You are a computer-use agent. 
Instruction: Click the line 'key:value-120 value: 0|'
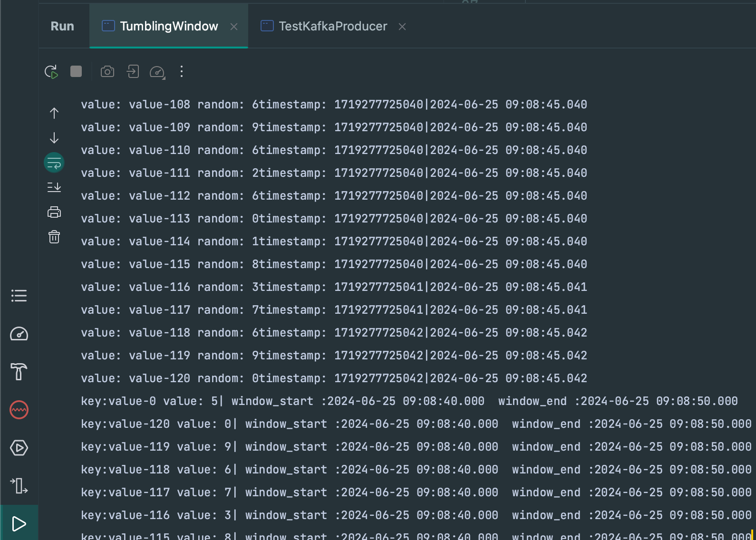click(x=416, y=424)
